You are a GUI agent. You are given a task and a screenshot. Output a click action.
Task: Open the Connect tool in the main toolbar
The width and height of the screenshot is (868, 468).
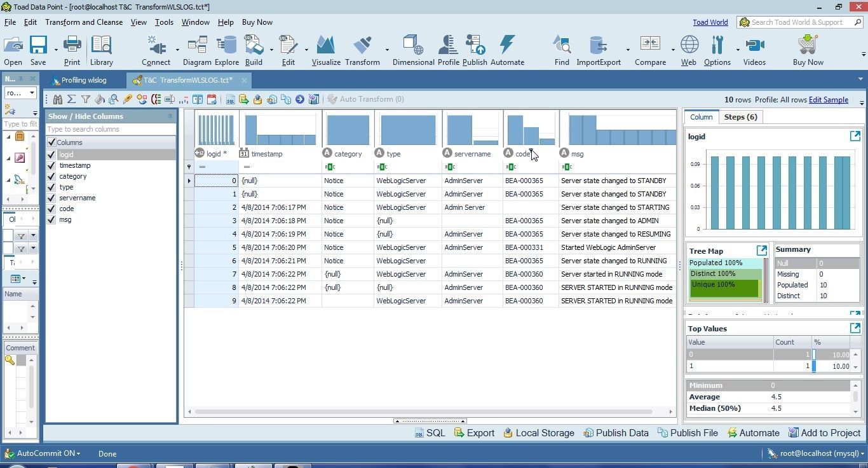coord(156,51)
